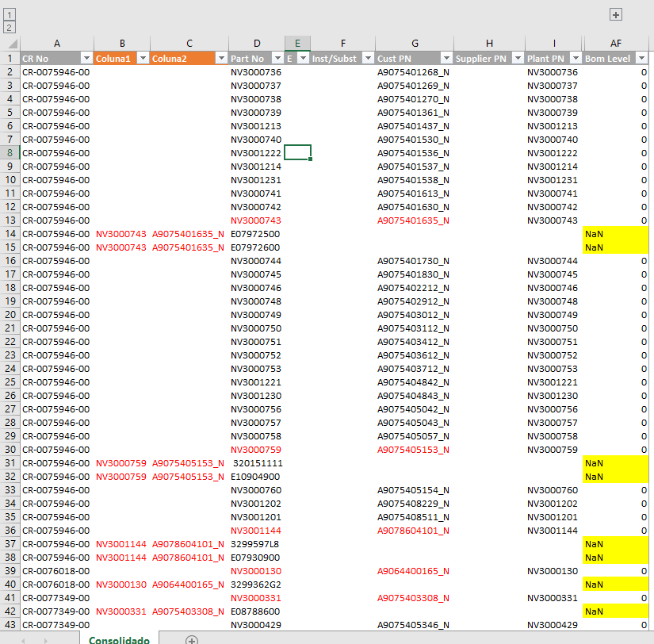Click Part No E07930900
The image size is (654, 644).
255,558
